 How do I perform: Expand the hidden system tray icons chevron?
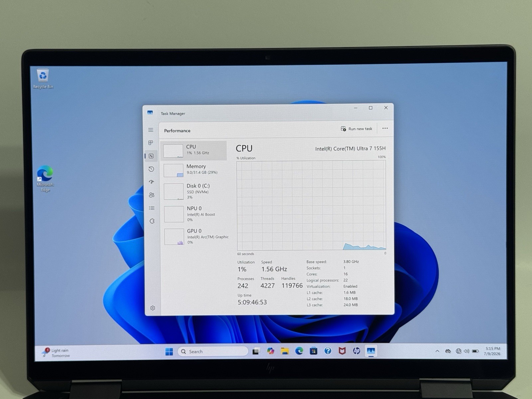pos(437,351)
